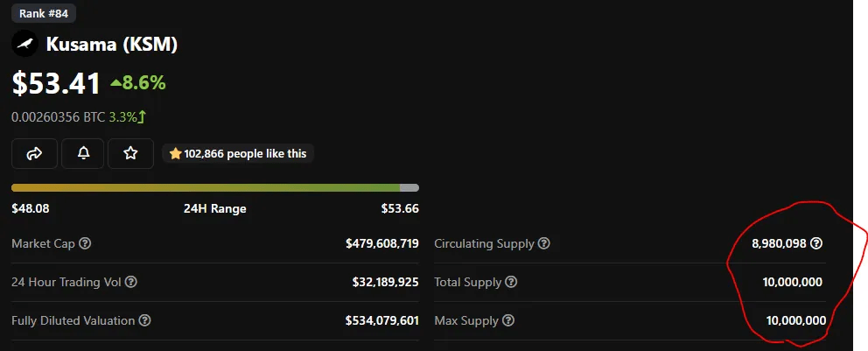Viewport: 868px width, 351px height.
Task: Click the green 8.6% change indicator
Action: pyautogui.click(x=138, y=83)
